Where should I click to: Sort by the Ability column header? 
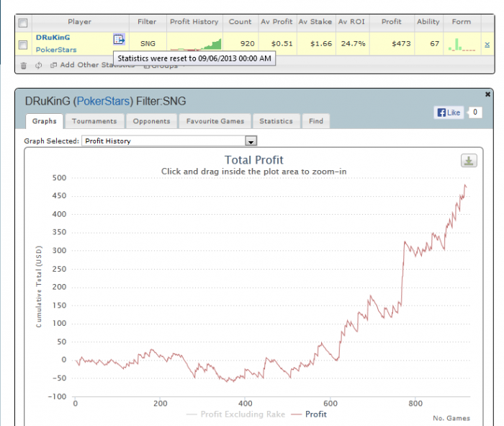tap(428, 22)
